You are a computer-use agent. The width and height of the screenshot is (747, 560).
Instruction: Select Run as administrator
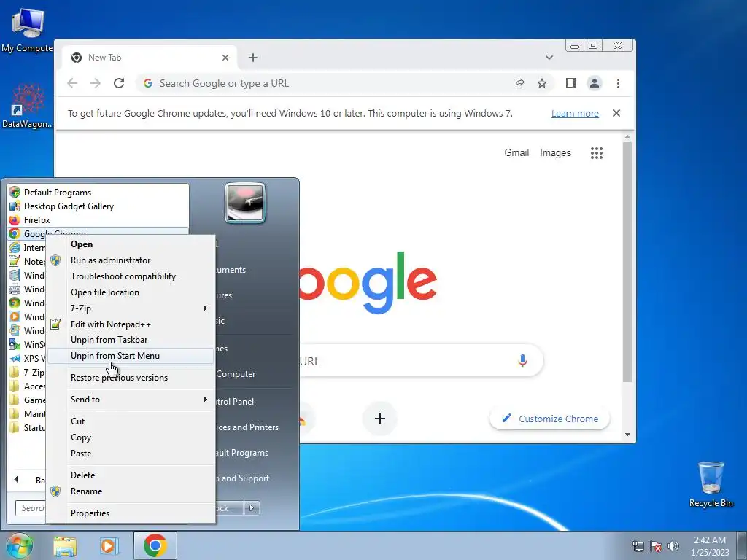[x=131, y=260]
